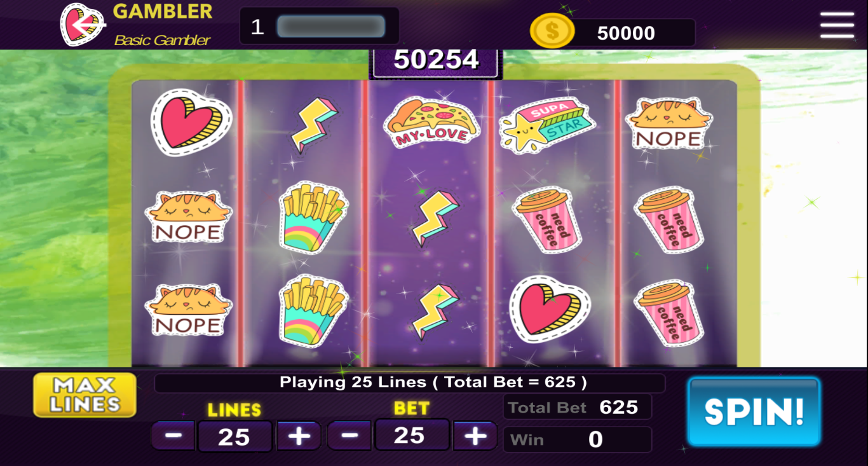The image size is (868, 466).
Task: Click the top french fries symbol
Action: point(313,217)
